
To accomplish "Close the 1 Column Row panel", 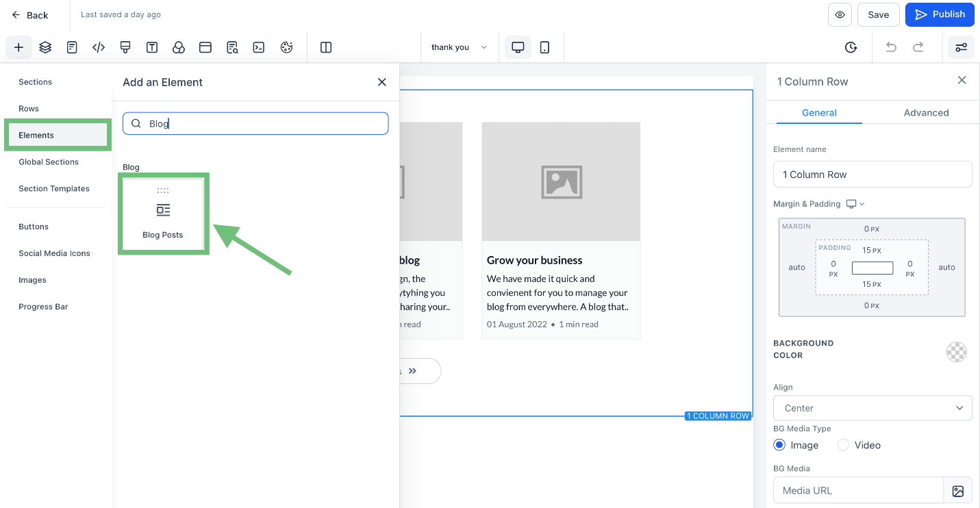I will click(x=962, y=80).
